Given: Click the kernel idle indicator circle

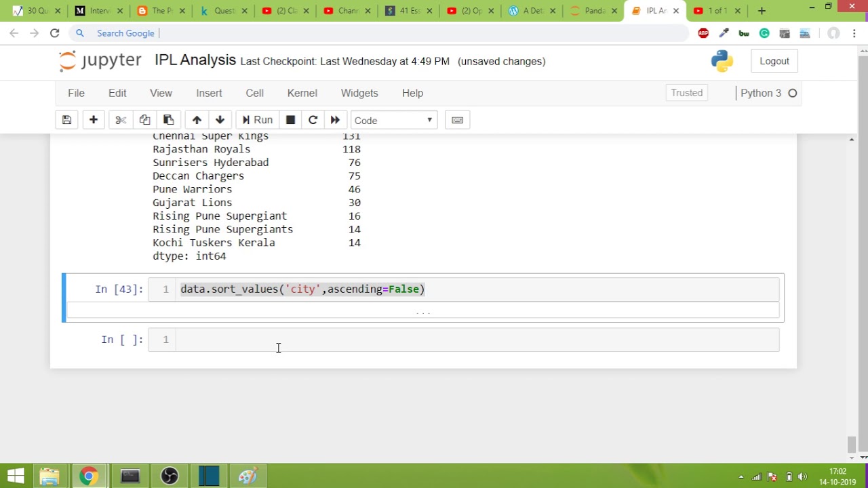Looking at the screenshot, I should coord(792,93).
